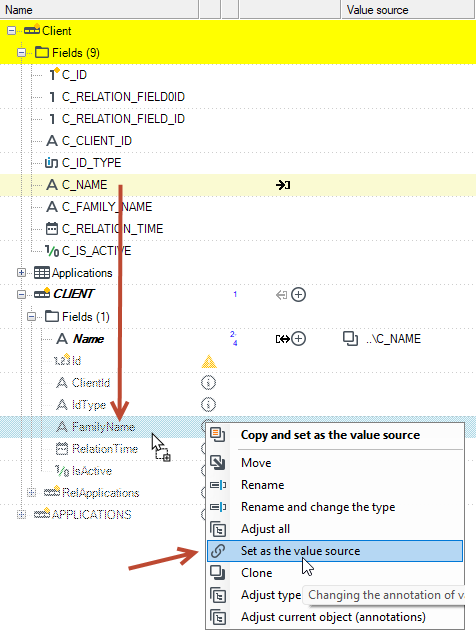Select the C_NAME field
Screen dimensions: 476x641
85,185
